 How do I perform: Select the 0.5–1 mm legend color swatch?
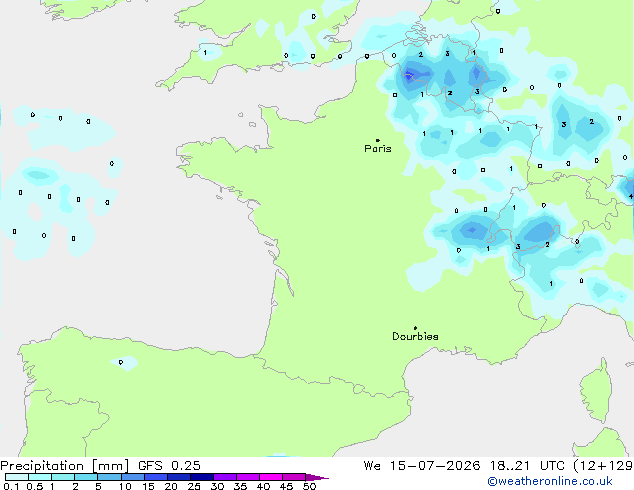(x=40, y=477)
